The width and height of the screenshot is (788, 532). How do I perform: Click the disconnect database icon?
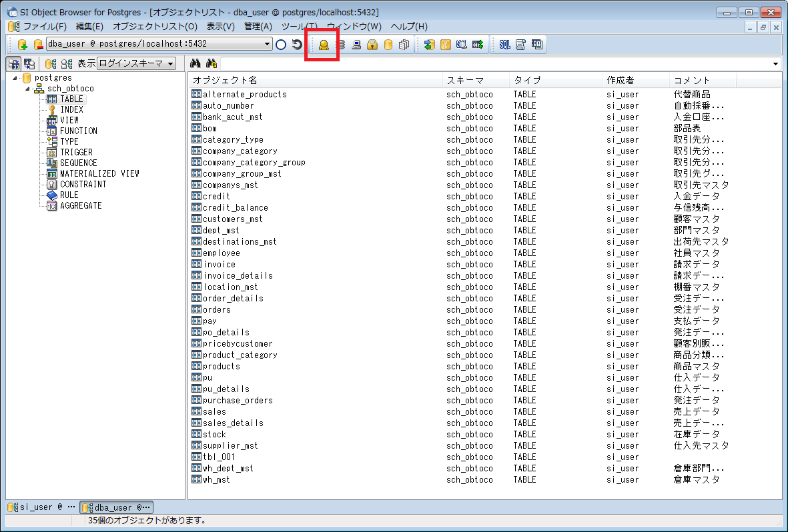click(38, 45)
